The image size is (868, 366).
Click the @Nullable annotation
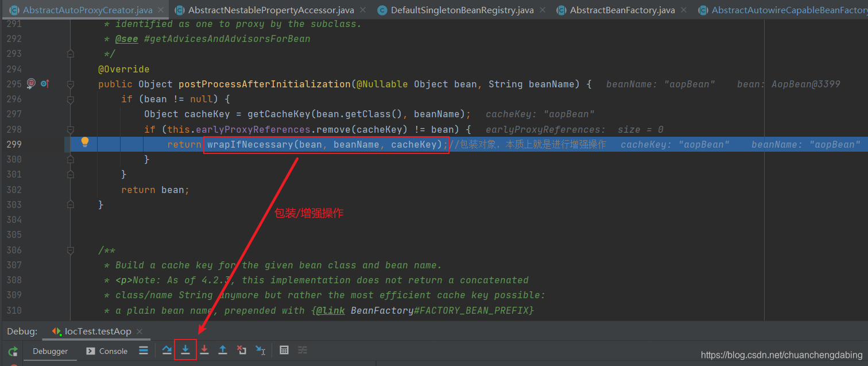point(382,84)
